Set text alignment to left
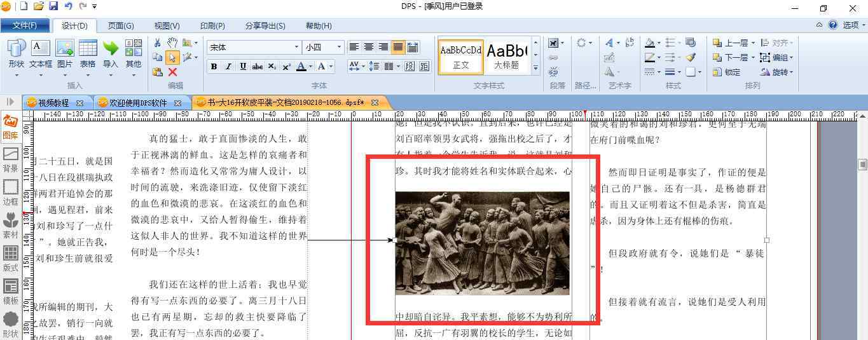 pos(355,47)
